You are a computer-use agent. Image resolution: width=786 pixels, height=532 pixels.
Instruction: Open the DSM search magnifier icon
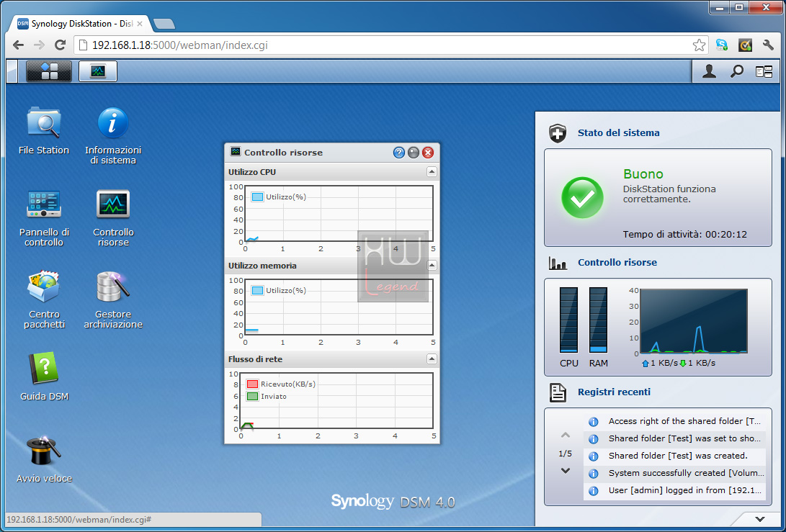[x=736, y=72]
